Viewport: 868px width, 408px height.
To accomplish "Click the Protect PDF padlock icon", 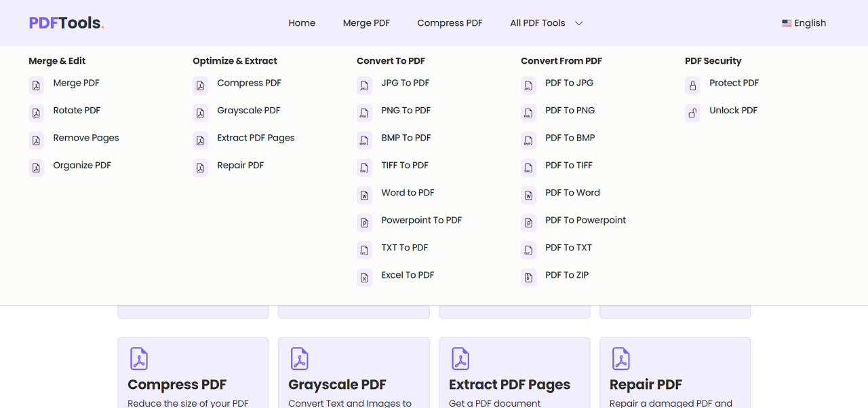I will 692,85.
